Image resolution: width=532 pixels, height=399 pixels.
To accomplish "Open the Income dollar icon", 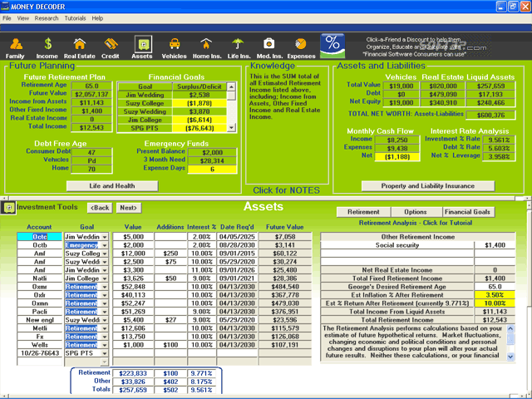I will coord(47,48).
